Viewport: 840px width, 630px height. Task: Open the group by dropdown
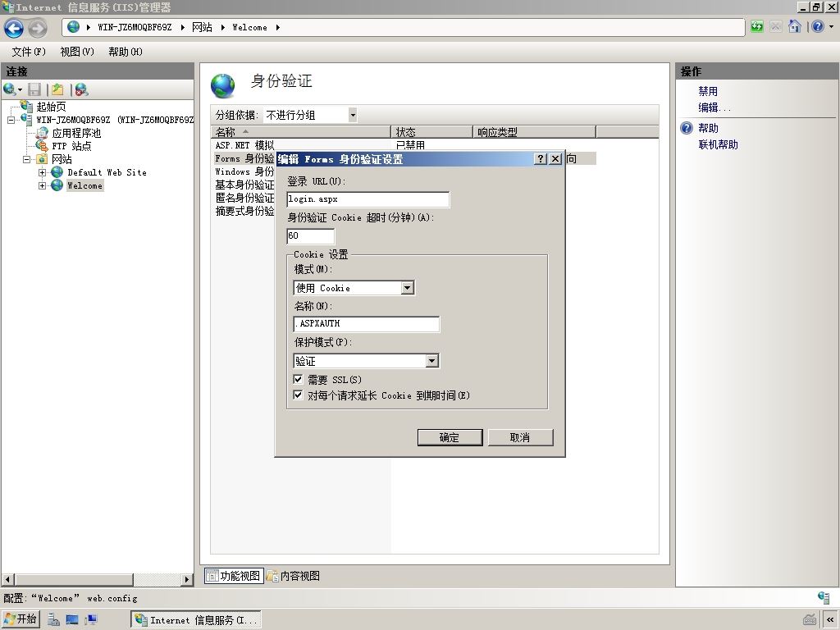coord(353,115)
